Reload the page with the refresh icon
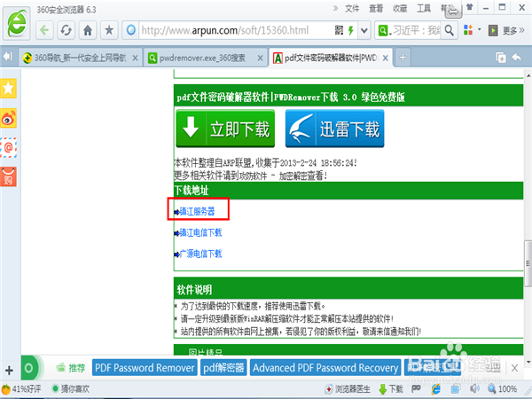The image size is (532, 399). click(x=66, y=30)
